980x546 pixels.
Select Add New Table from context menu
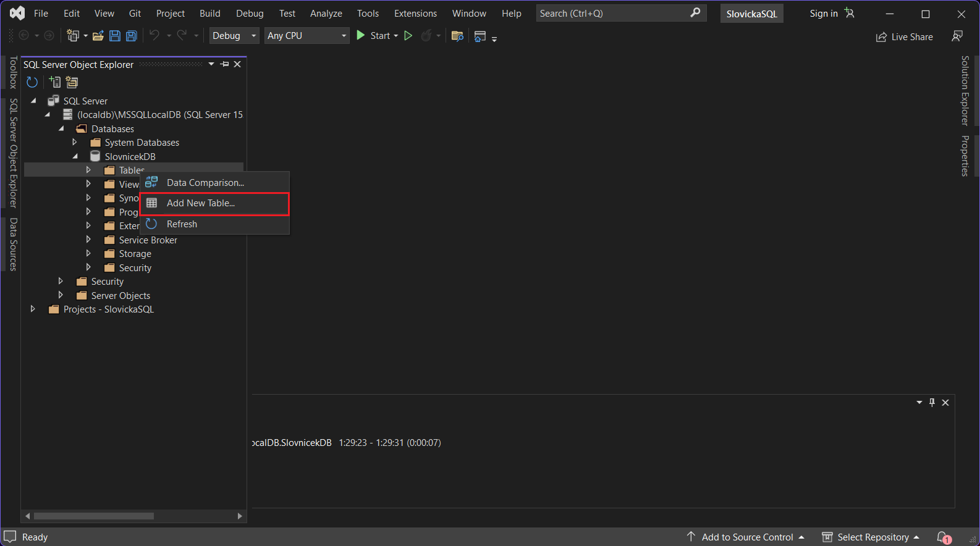[x=201, y=203]
